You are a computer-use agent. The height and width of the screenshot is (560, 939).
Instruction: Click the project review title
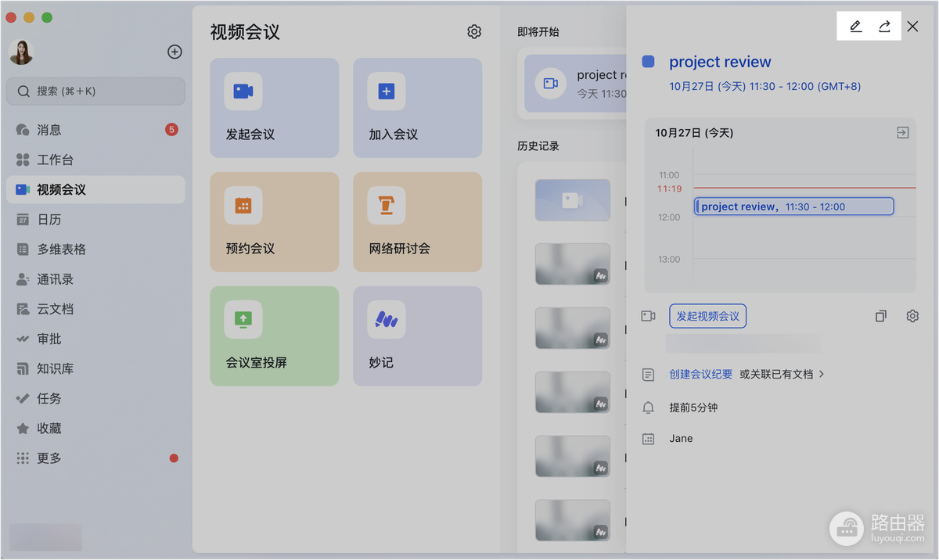click(x=720, y=62)
